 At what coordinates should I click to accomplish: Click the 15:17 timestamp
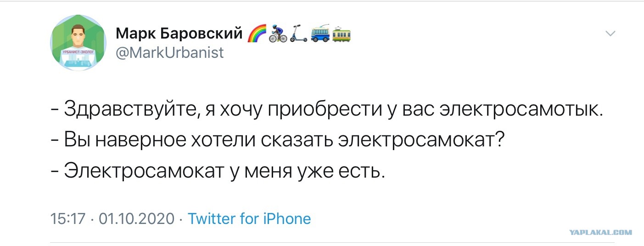68,218
